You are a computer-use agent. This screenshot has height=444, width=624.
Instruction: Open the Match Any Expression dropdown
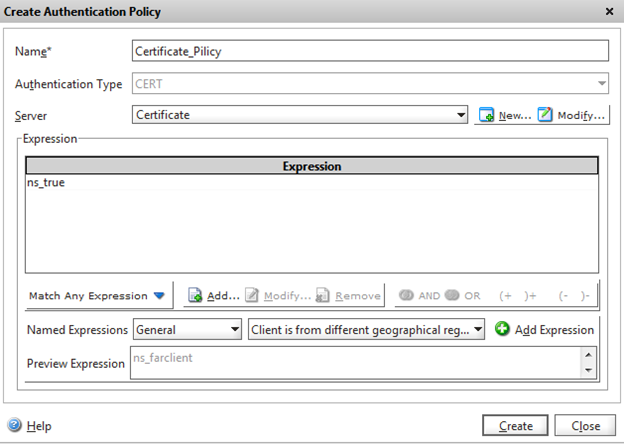click(99, 296)
